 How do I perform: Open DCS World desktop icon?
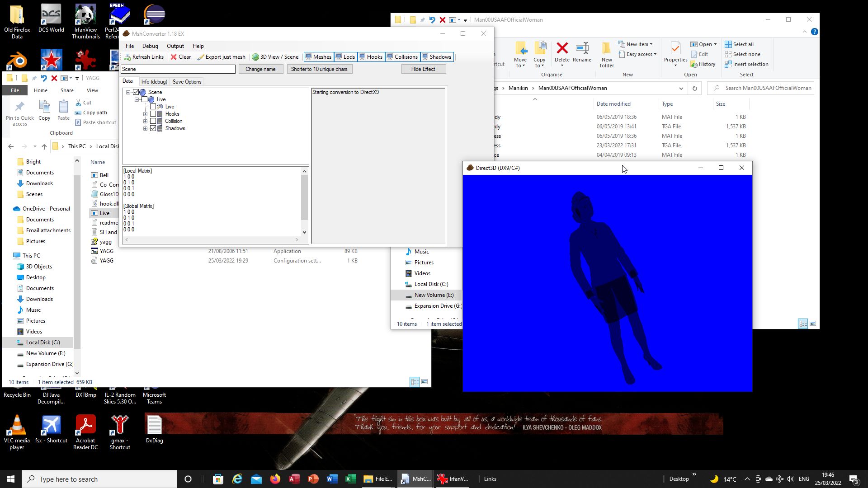(x=51, y=19)
